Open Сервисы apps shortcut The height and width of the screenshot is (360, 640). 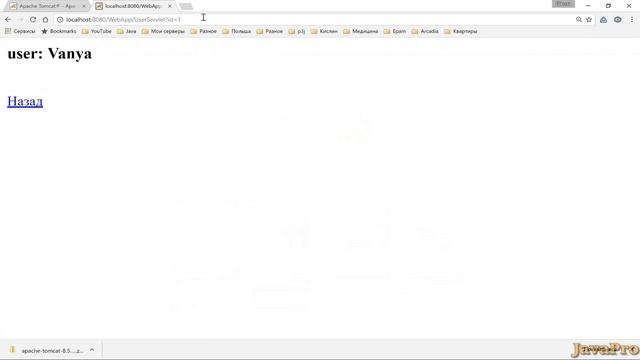tap(20, 31)
